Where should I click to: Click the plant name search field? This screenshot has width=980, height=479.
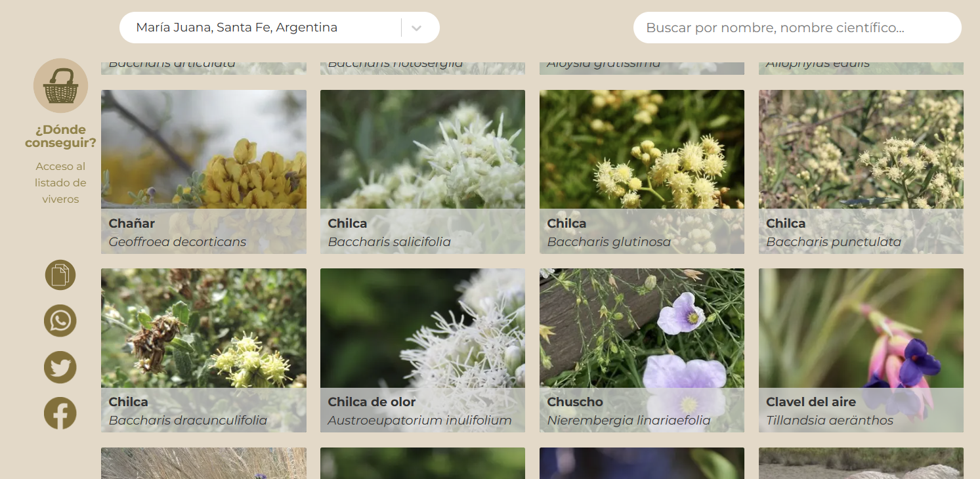[x=796, y=28]
